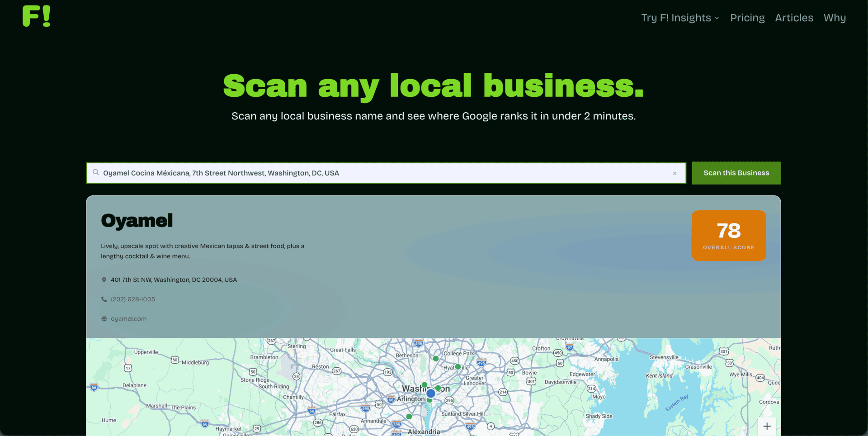The image size is (868, 436).
Task: Click the green marker above Alexandria
Action: pos(409,417)
